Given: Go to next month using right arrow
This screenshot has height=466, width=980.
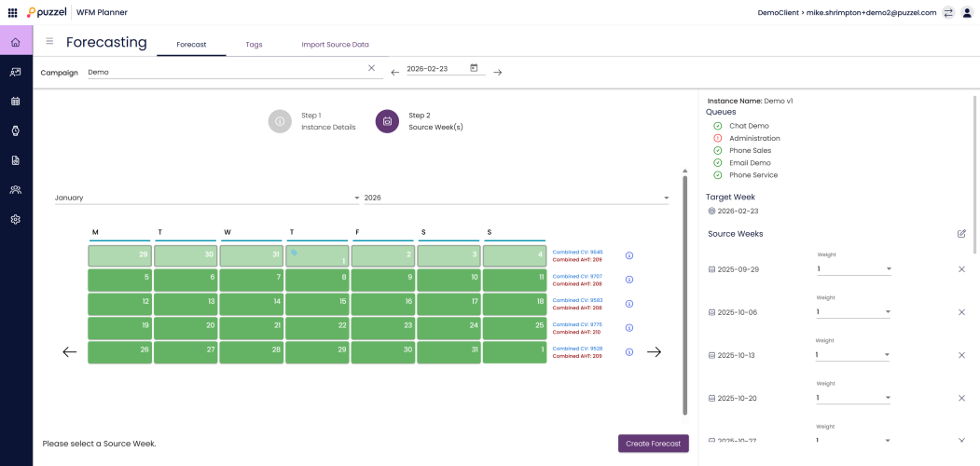Looking at the screenshot, I should coord(655,352).
